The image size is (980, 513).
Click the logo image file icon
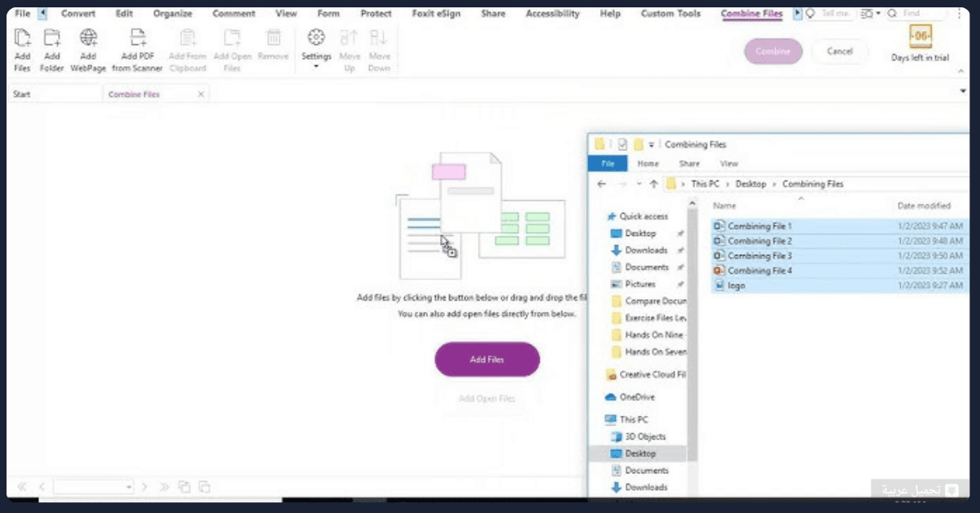[x=719, y=286]
